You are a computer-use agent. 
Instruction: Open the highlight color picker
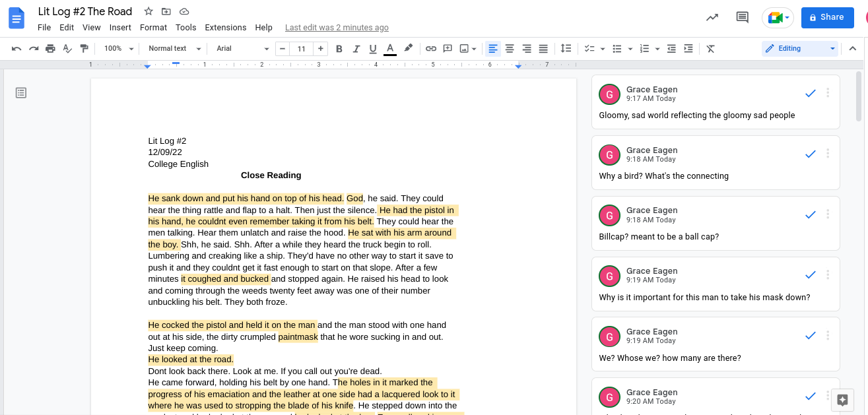(409, 49)
